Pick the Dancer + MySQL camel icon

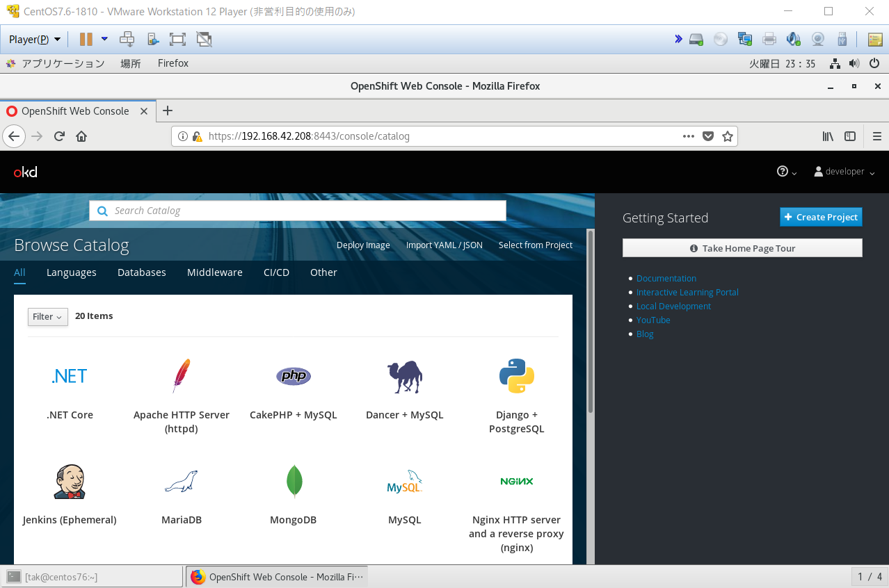click(x=405, y=377)
